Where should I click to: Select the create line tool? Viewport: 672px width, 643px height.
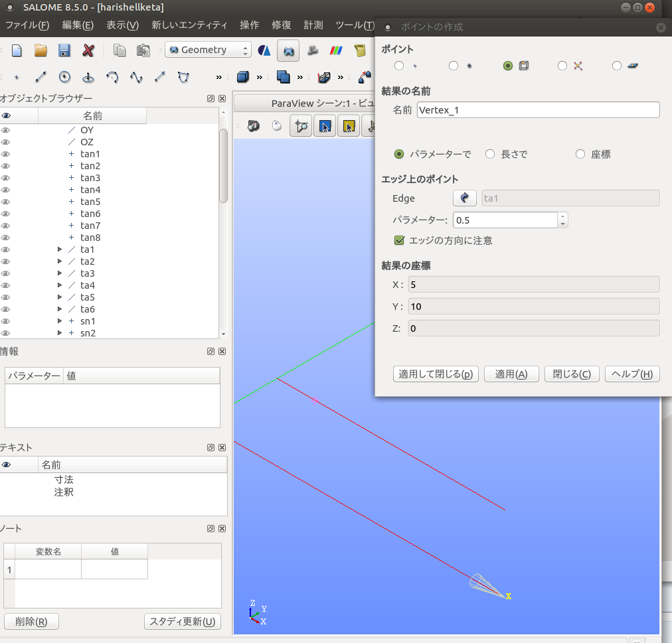(41, 77)
